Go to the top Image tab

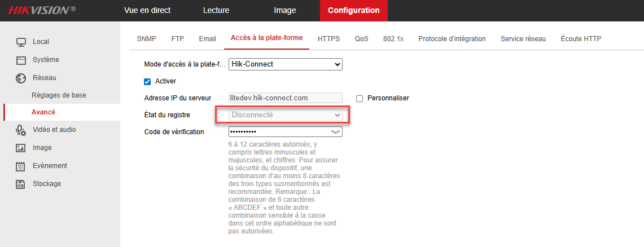(x=285, y=11)
